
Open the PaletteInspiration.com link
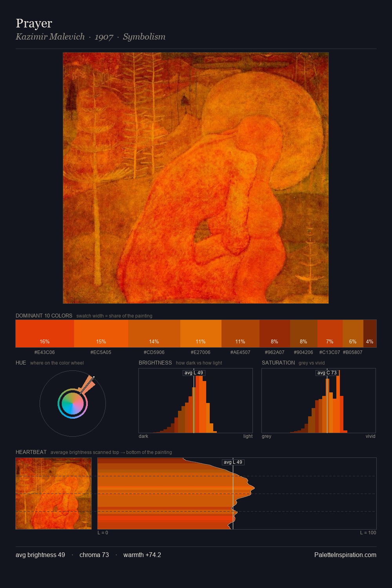[x=345, y=555]
